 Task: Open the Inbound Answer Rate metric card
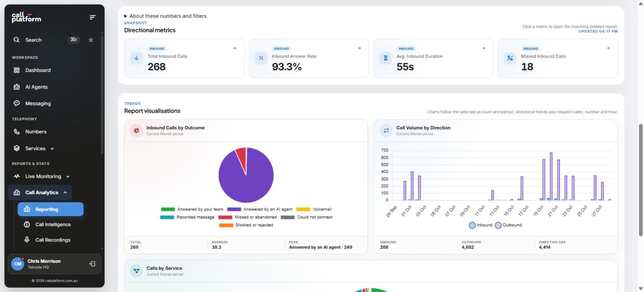click(309, 58)
